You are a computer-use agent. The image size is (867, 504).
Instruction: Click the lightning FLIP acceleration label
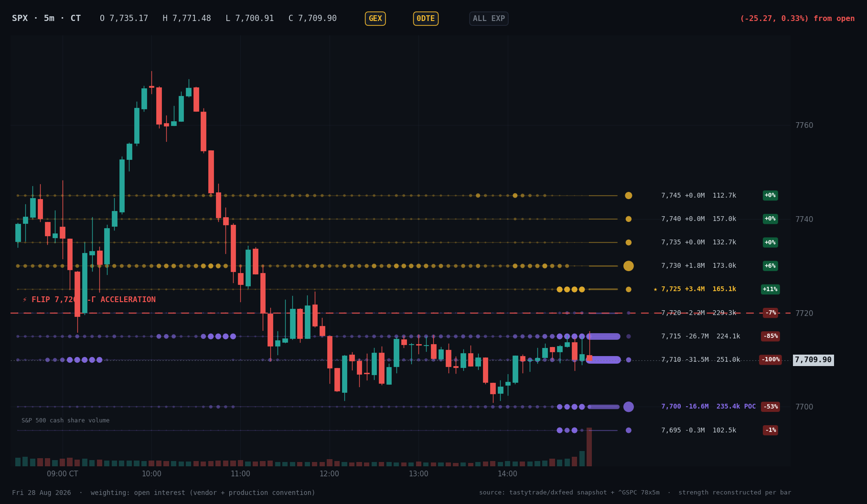(89, 300)
